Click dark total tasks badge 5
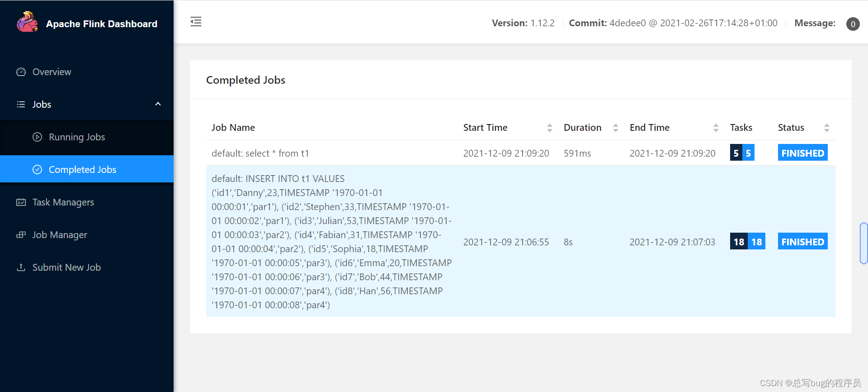Viewport: 868px width, 392px height. pos(736,153)
